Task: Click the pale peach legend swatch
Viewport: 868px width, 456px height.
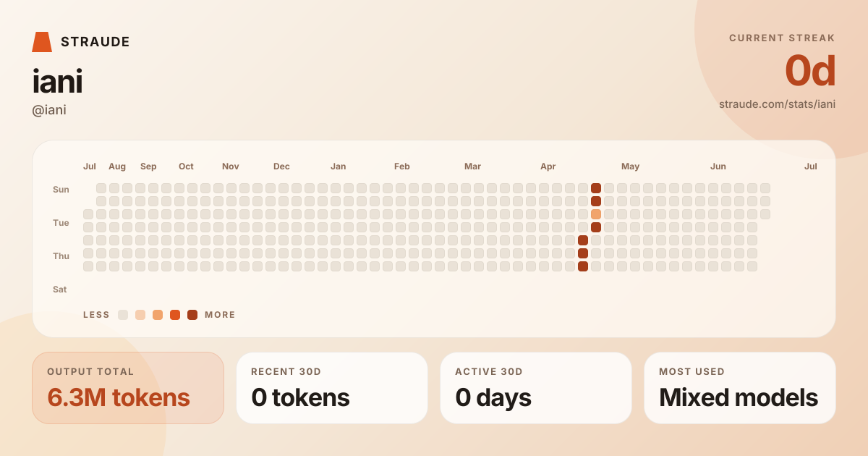Action: (x=140, y=315)
